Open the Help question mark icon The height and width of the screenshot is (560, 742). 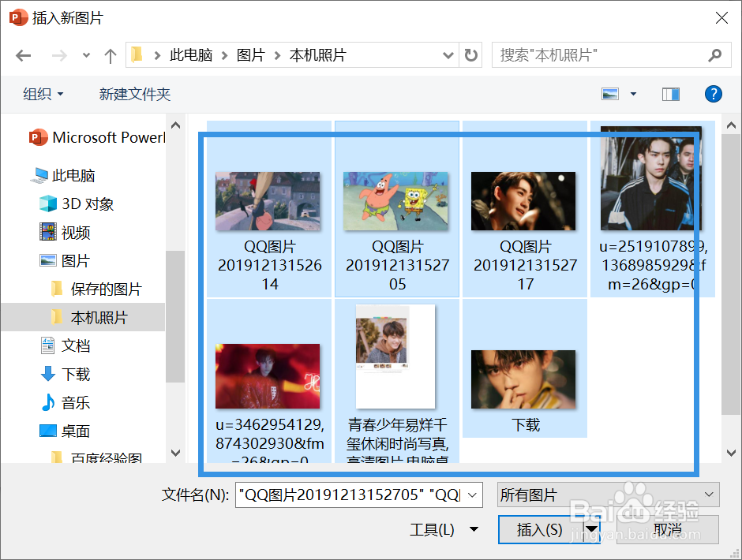point(713,94)
